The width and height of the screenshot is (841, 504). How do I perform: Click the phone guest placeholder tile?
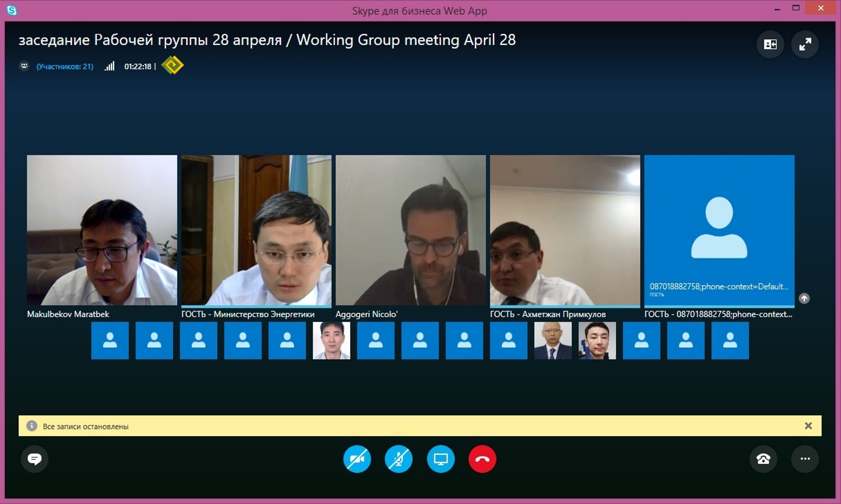pyautogui.click(x=719, y=230)
